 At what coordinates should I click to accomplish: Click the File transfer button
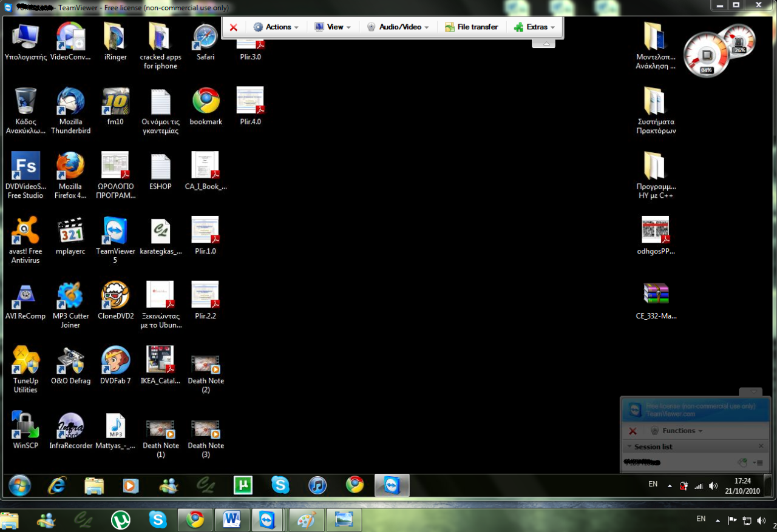click(472, 27)
